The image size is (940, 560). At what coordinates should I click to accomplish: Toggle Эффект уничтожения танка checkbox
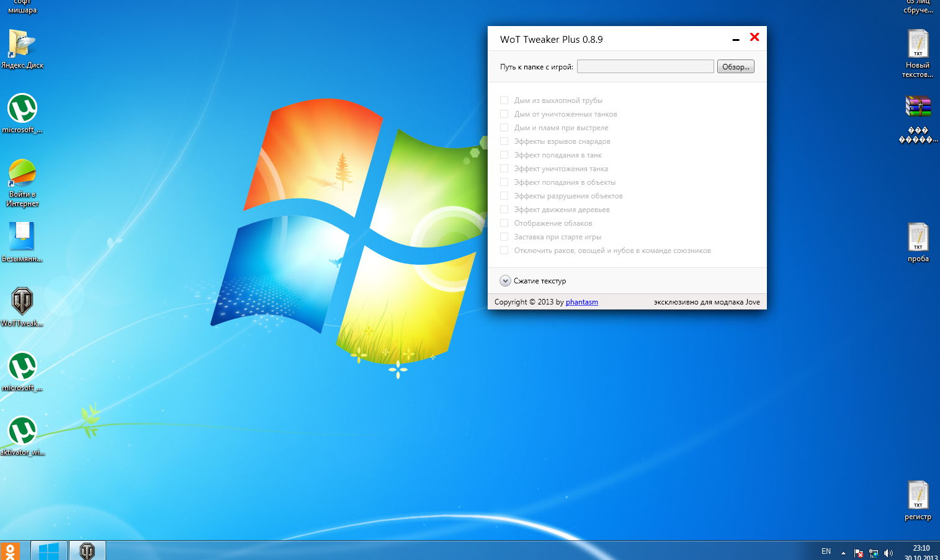click(x=504, y=169)
